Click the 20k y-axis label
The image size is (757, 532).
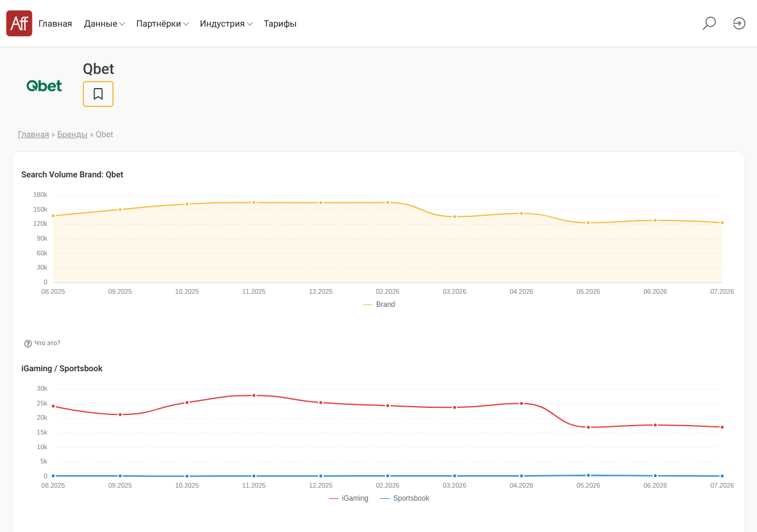click(x=42, y=418)
